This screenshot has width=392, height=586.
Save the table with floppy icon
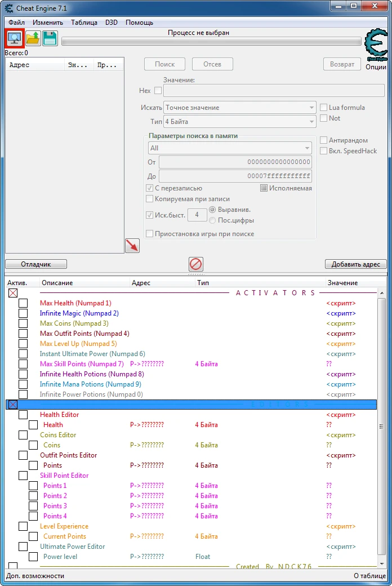pyautogui.click(x=50, y=38)
